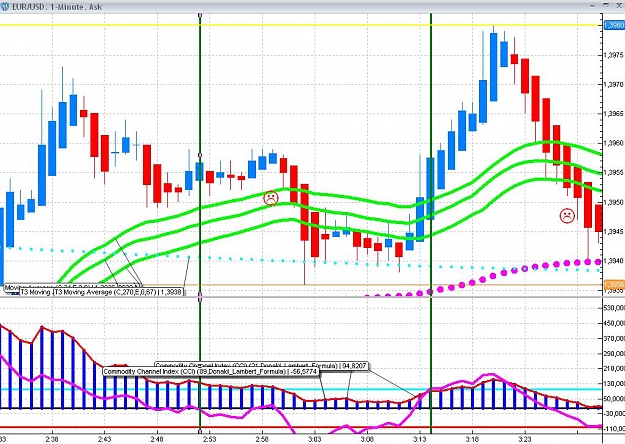Click the 2:48 time axis label
Viewport: 625px width, 444px height.
(x=157, y=439)
